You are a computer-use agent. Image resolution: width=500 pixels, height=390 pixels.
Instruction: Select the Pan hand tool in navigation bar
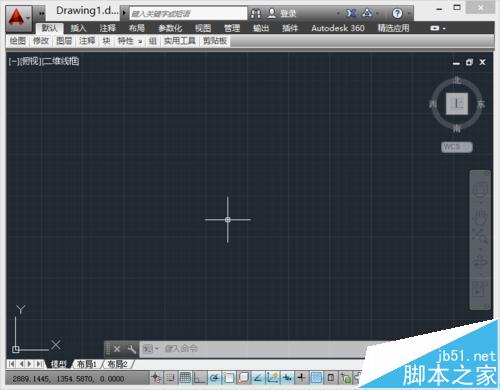click(x=480, y=216)
